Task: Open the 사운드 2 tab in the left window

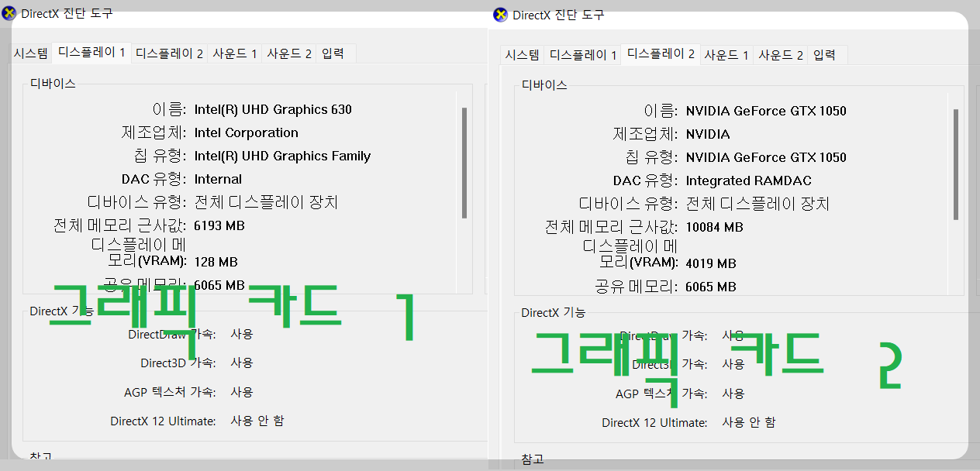Action: 289,53
